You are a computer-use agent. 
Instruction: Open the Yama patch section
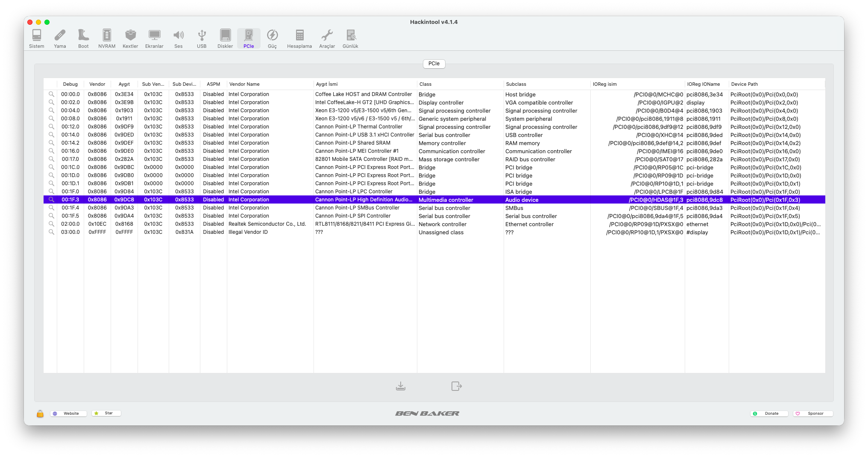point(60,38)
